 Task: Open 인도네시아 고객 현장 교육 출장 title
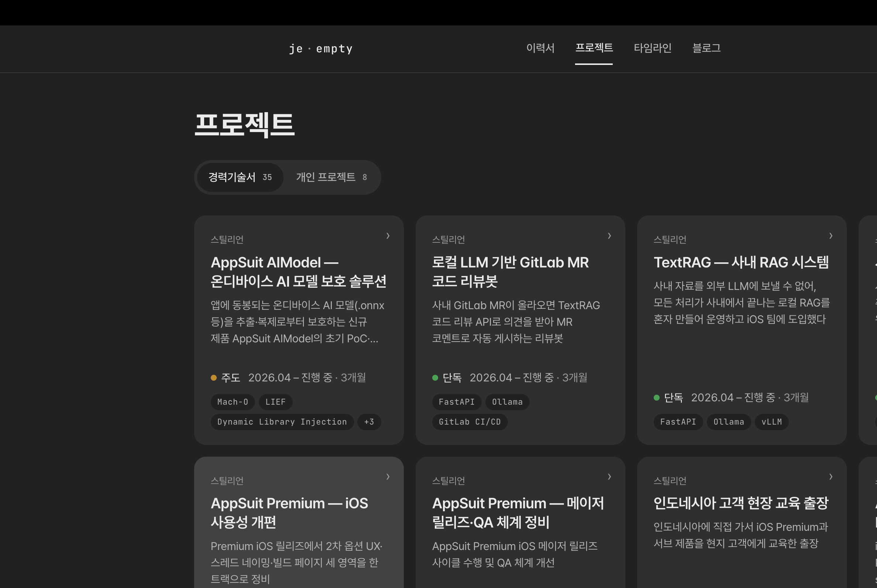[741, 503]
